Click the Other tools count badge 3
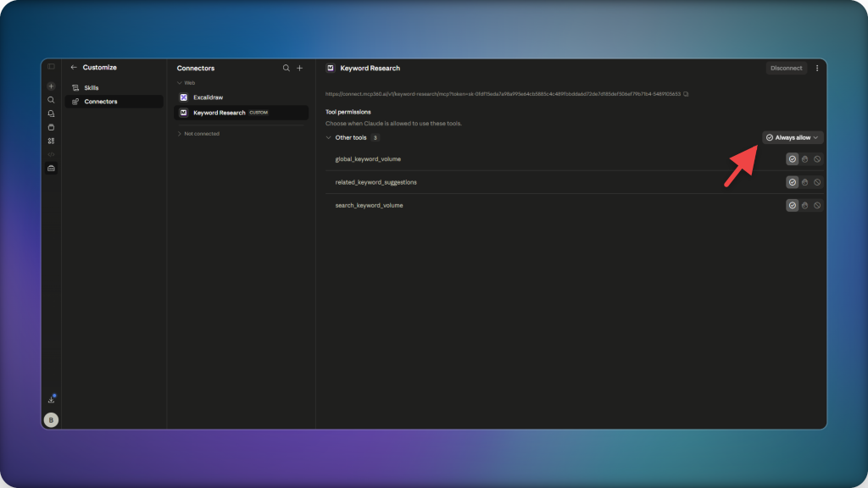Viewport: 868px width, 488px height. [x=376, y=138]
